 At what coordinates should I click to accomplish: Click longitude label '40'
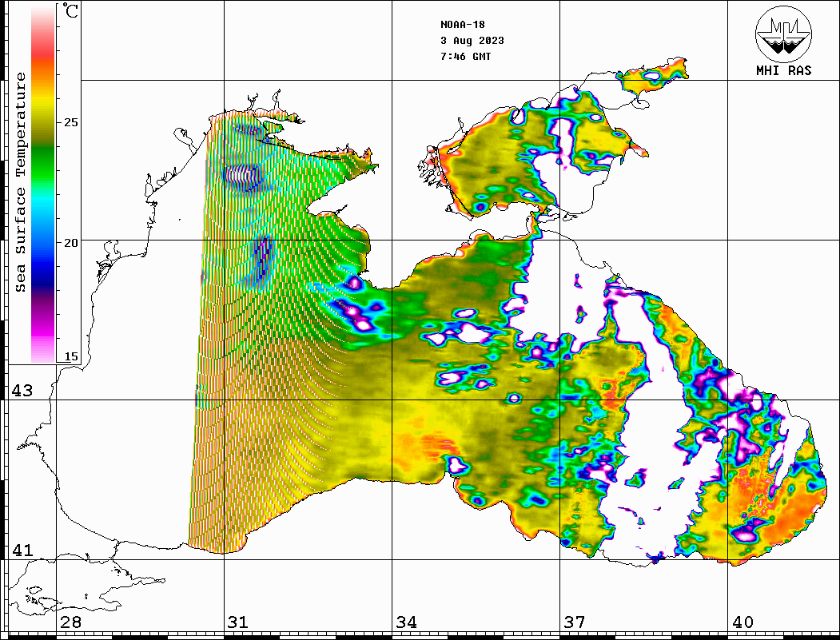[742, 622]
